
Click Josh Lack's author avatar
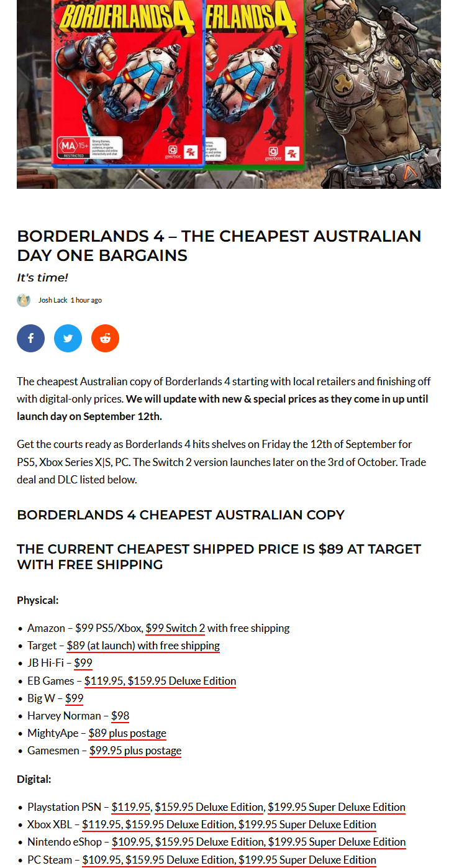[24, 300]
